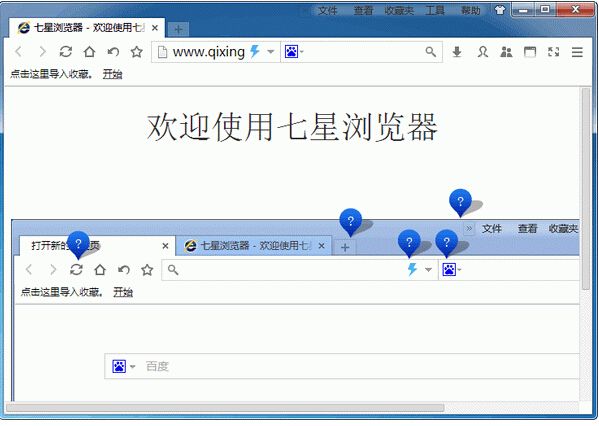The image size is (599, 426).
Task: Click the forward arrow in the embedded browser preview
Action: 53,270
